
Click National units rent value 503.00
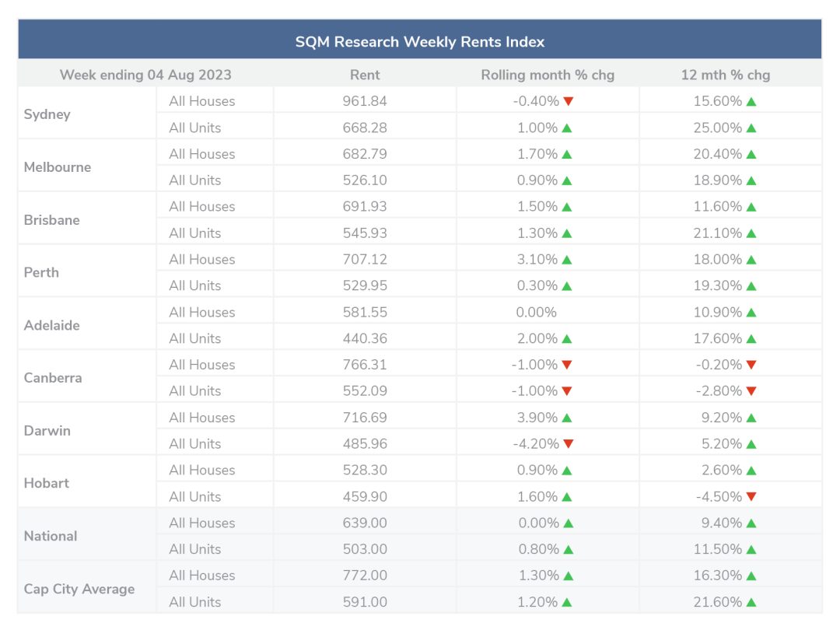[x=365, y=549]
